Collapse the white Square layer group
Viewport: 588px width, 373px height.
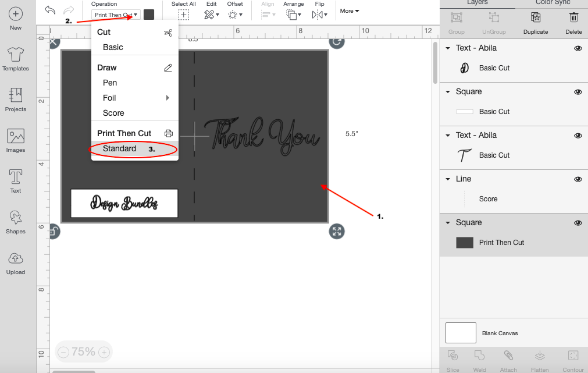448,91
